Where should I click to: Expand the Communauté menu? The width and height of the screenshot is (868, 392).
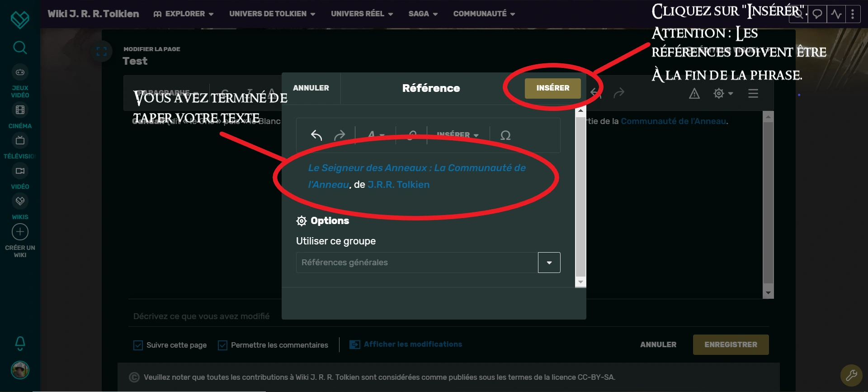click(484, 14)
